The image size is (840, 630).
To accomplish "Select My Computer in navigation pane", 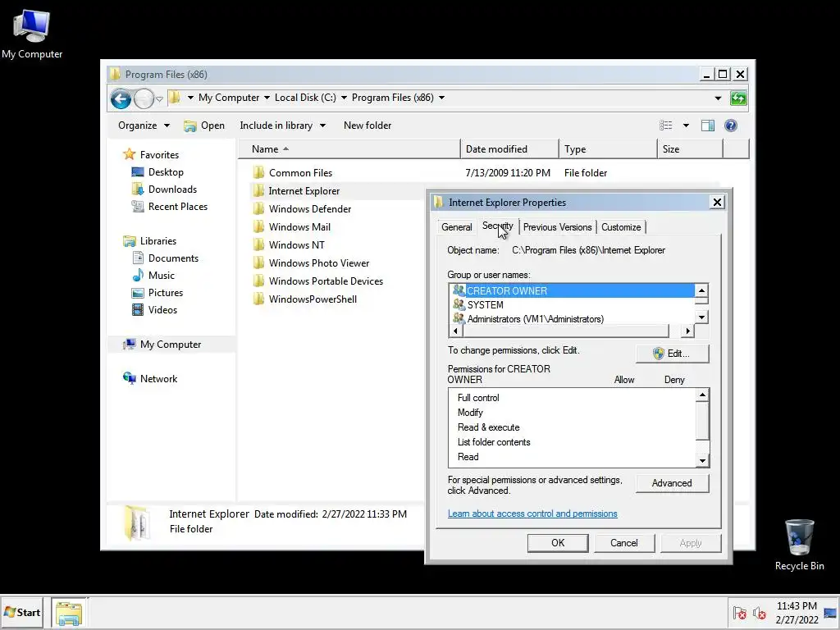I will (x=171, y=345).
